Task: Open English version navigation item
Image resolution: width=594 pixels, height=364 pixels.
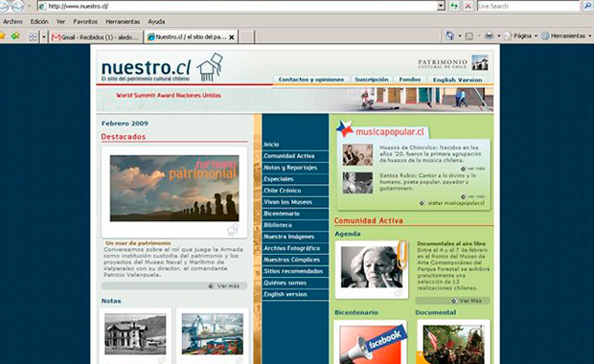Action: tap(286, 294)
